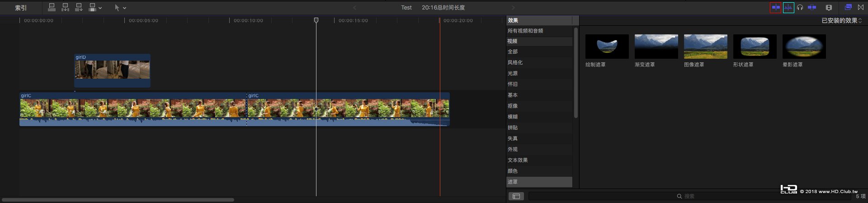Click the effects 搜索 search field
868x203 pixels.
[x=690, y=196]
